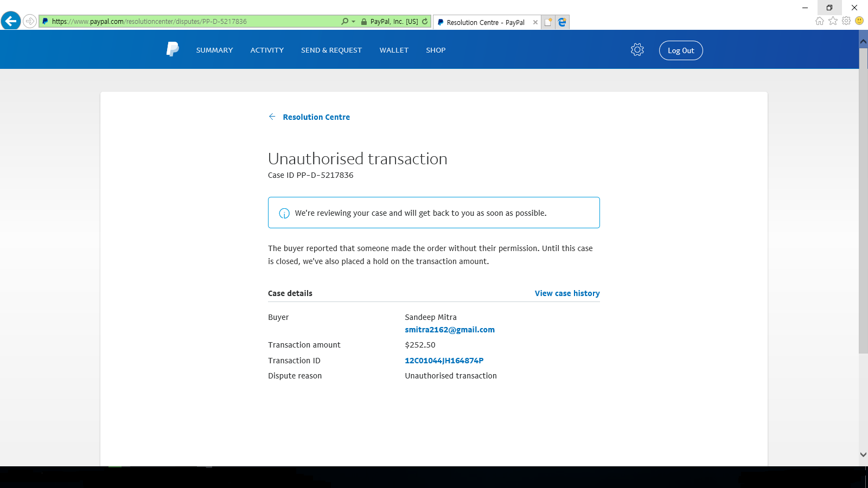This screenshot has height=488, width=868.
Task: Click the padlock security icon
Action: pyautogui.click(x=364, y=22)
